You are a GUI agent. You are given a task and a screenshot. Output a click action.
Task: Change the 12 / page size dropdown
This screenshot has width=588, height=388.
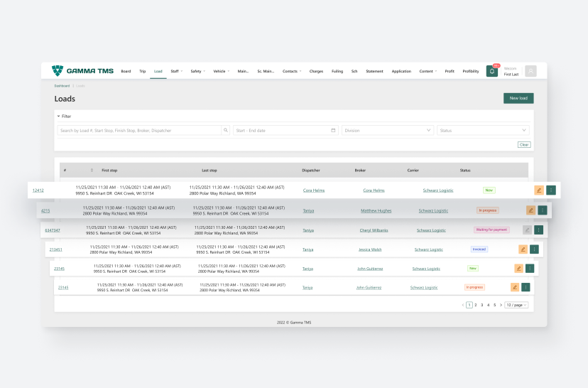tap(516, 305)
